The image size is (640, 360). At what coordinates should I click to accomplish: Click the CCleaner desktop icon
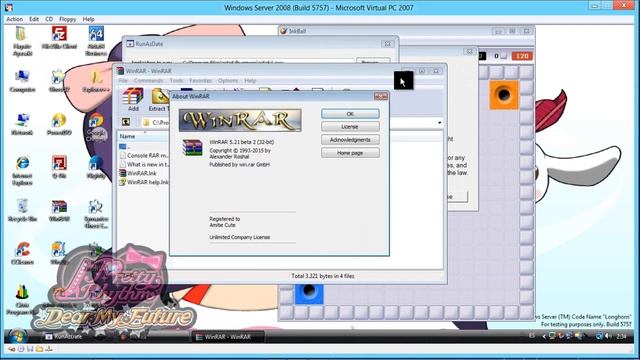tap(22, 253)
